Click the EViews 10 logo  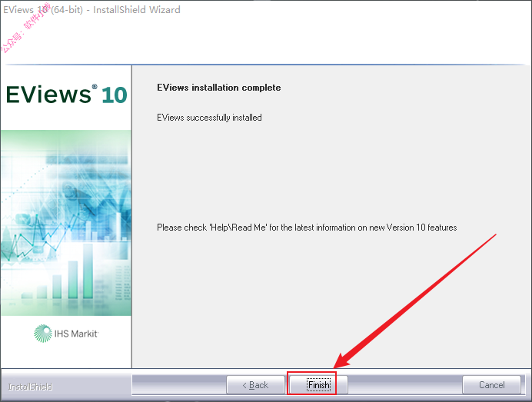click(66, 95)
